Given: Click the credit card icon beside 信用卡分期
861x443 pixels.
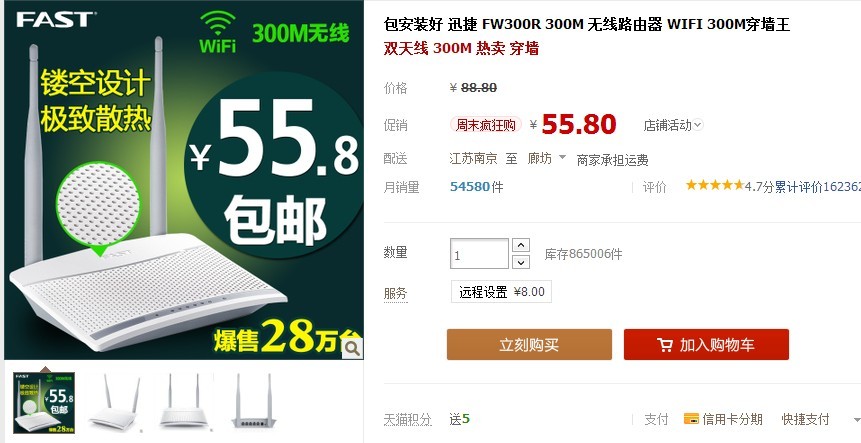Looking at the screenshot, I should (x=691, y=419).
